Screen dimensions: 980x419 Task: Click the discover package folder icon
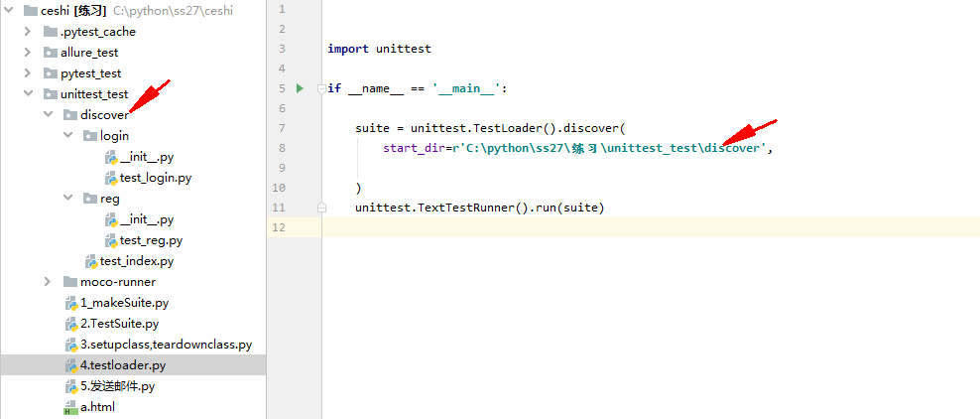[x=70, y=114]
